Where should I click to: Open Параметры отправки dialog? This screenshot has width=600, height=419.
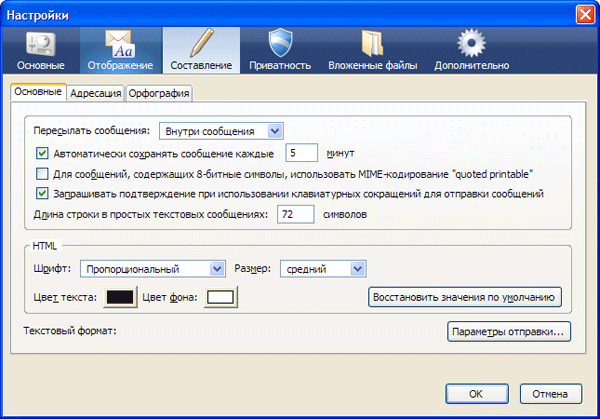(x=509, y=331)
